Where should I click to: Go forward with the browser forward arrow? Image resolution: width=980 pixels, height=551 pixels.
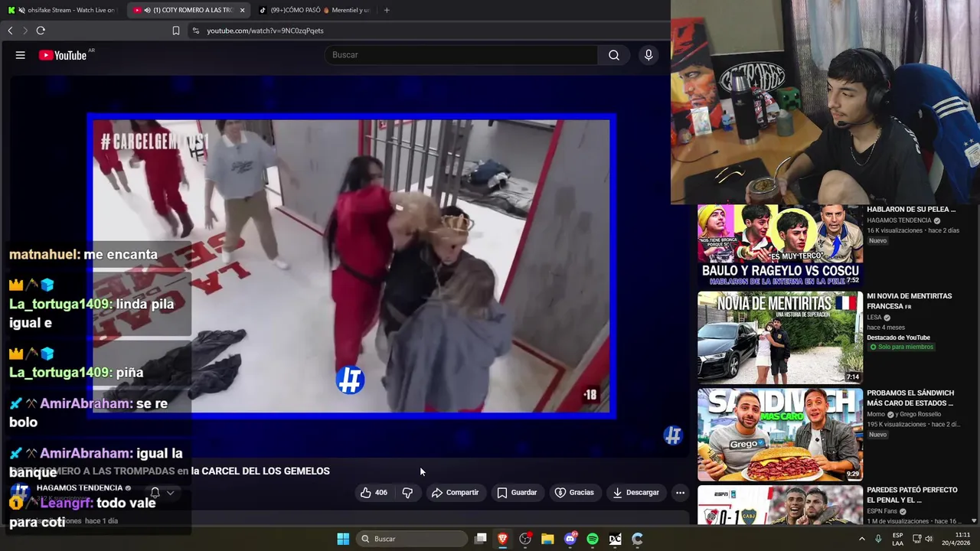[x=25, y=31]
